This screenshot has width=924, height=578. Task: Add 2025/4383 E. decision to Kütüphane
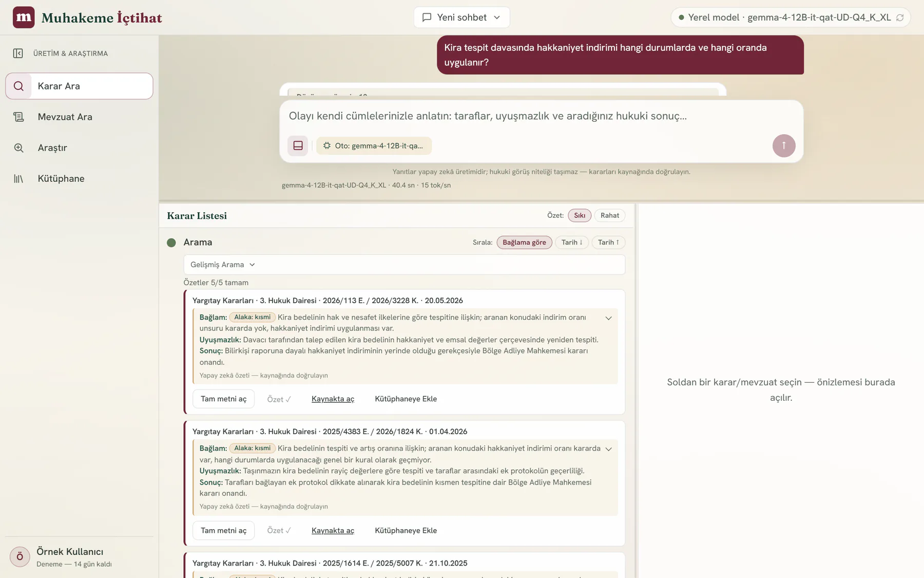tap(406, 531)
